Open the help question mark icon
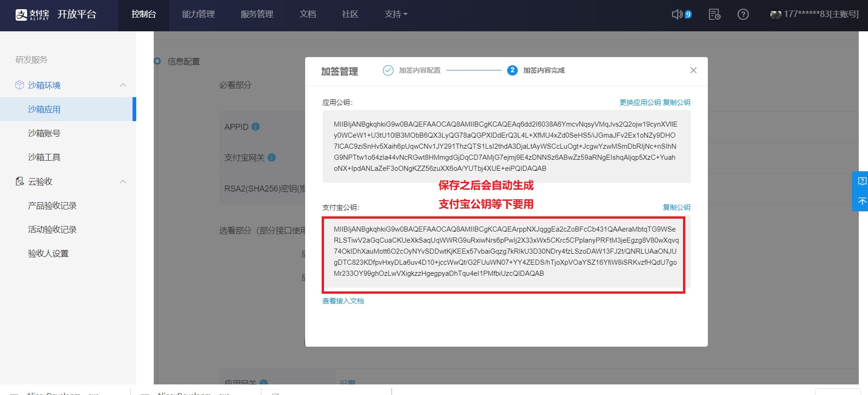The width and height of the screenshot is (868, 395). coord(743,14)
